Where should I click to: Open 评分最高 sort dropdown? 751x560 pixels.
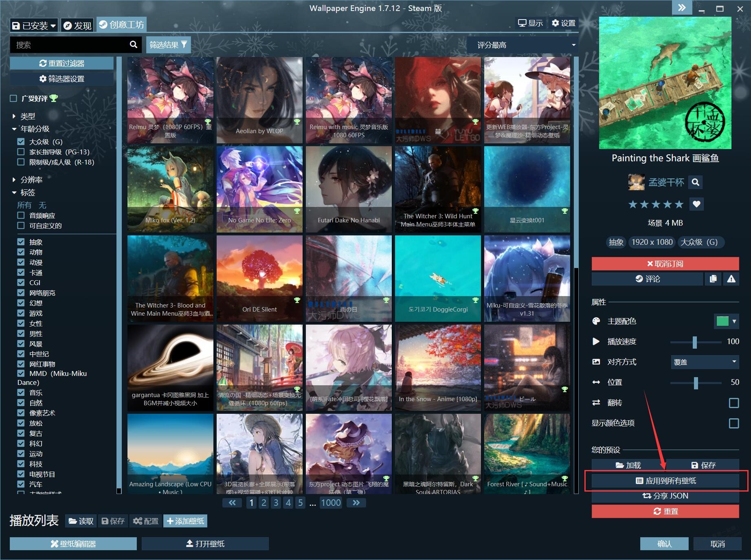[x=523, y=45]
